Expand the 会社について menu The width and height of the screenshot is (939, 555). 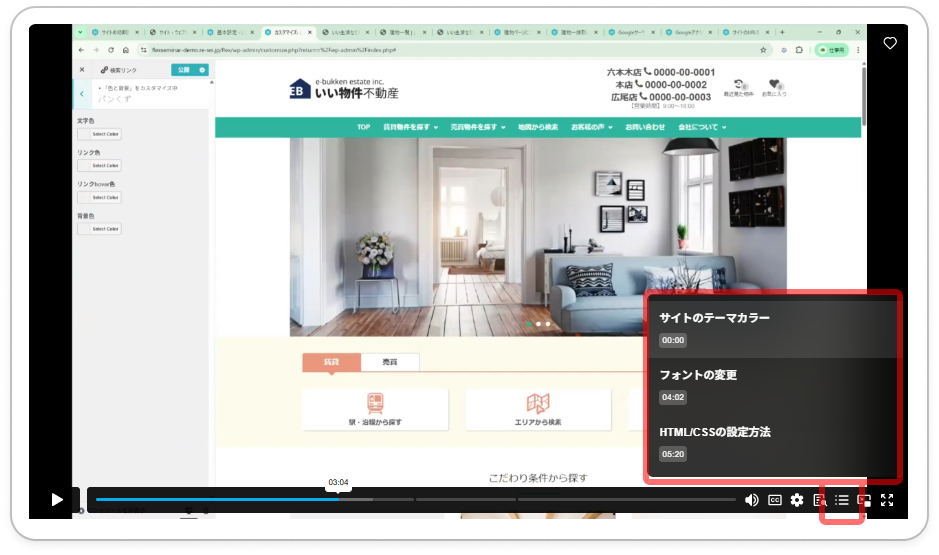[702, 127]
